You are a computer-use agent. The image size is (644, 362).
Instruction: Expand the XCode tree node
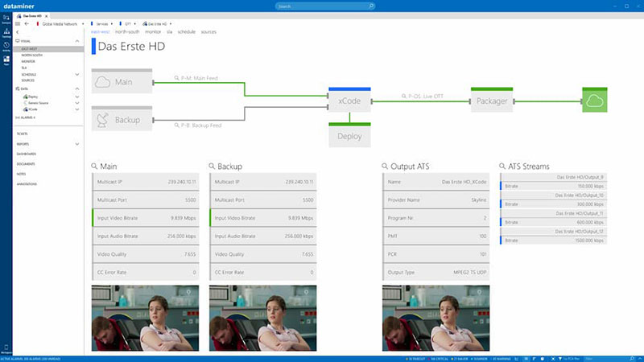coord(77,109)
